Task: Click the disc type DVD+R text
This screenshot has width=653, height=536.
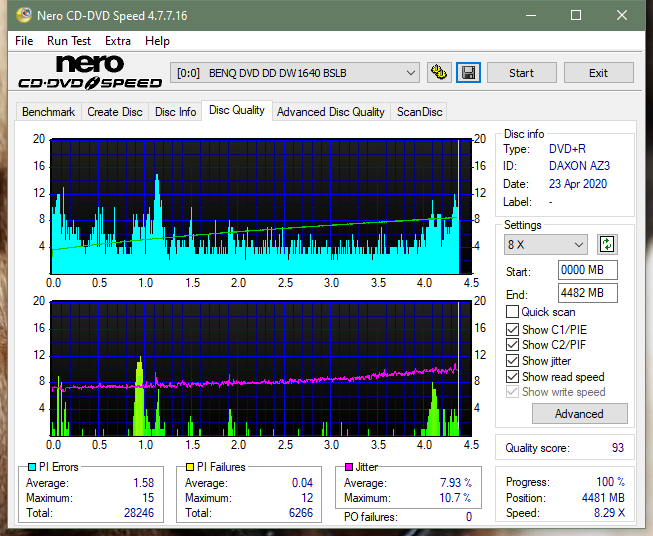Action: 567,149
